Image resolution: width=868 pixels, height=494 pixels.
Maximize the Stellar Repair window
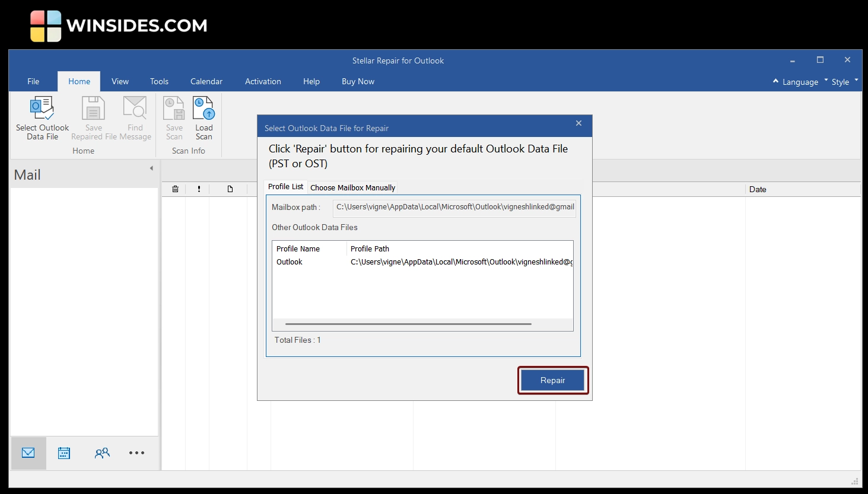click(x=820, y=60)
